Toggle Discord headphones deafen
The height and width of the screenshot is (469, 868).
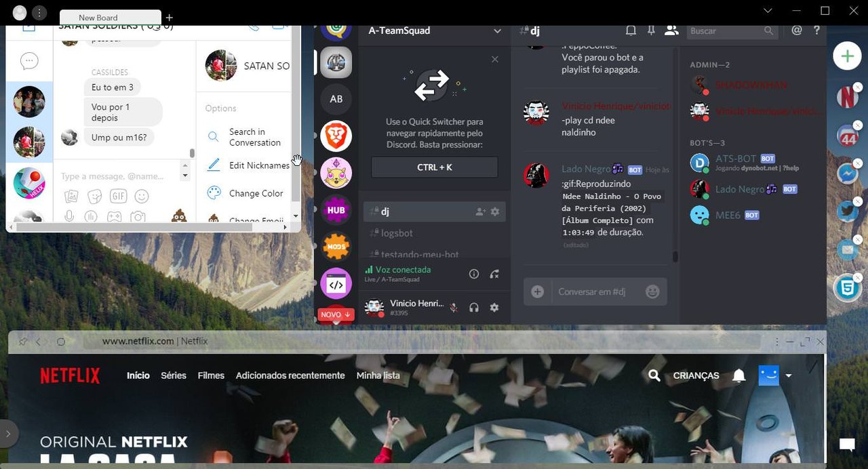pyautogui.click(x=474, y=308)
